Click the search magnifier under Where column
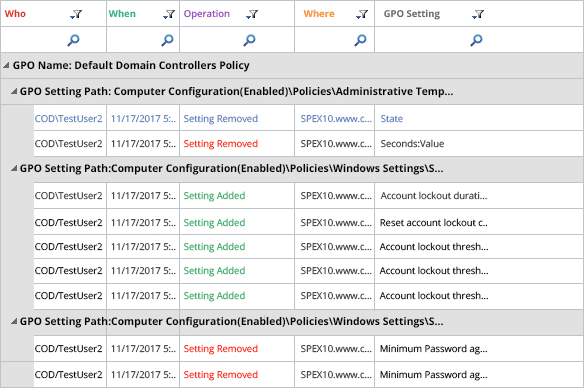Viewport: 584px width, 388px height. click(360, 40)
